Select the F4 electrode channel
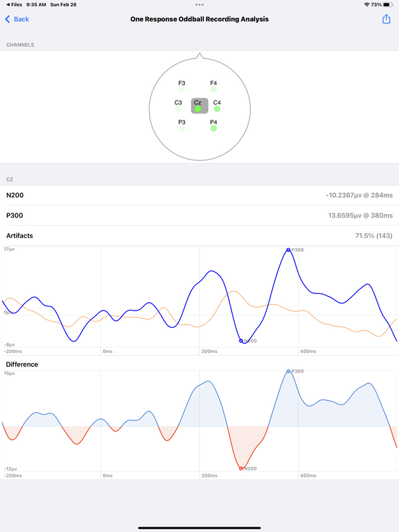The width and height of the screenshot is (399, 532). 213,86
